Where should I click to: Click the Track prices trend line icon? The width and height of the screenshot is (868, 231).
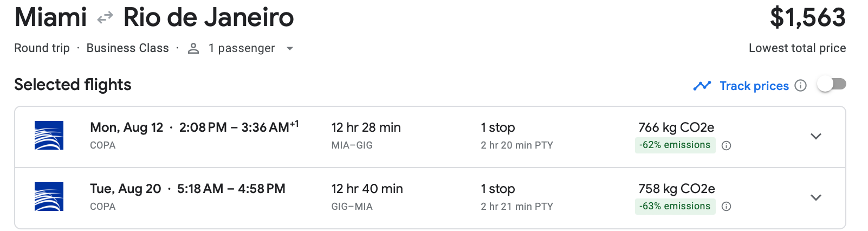click(x=702, y=86)
